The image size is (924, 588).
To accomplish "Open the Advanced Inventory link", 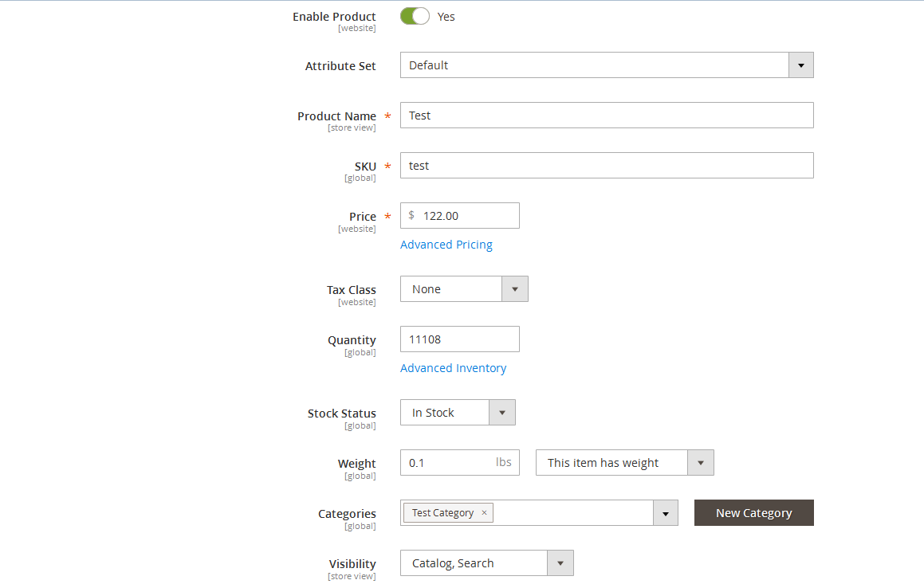I will [453, 368].
